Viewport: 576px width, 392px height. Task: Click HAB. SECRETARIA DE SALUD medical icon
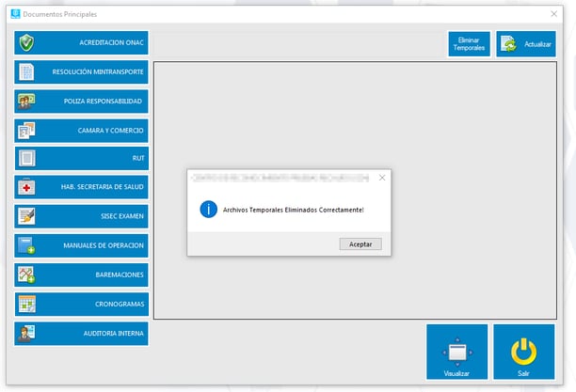pyautogui.click(x=26, y=188)
